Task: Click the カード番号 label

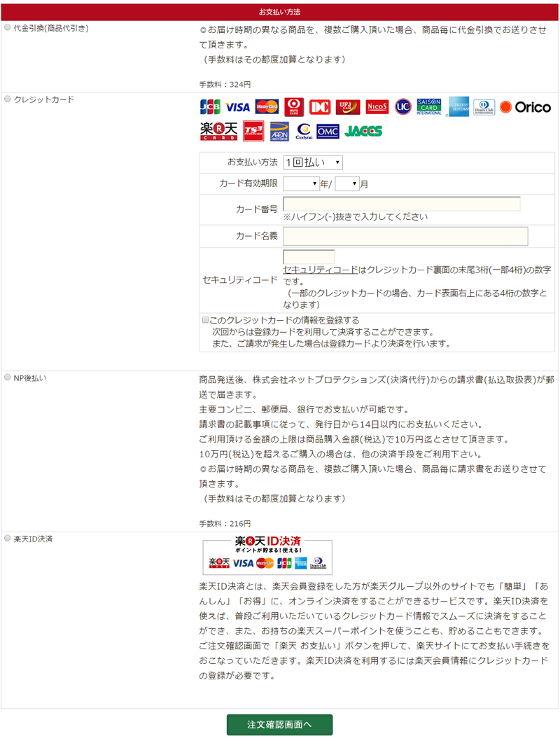Action: 256,209
